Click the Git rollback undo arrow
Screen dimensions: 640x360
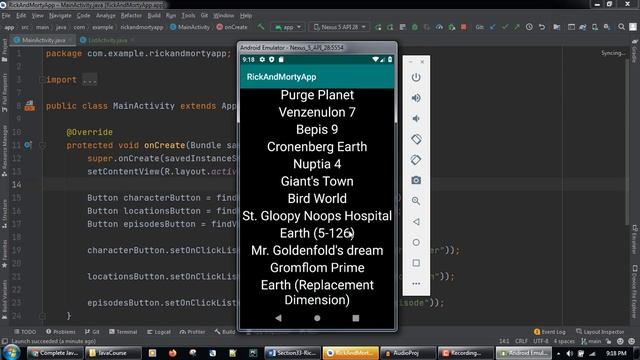pyautogui.click(x=542, y=27)
